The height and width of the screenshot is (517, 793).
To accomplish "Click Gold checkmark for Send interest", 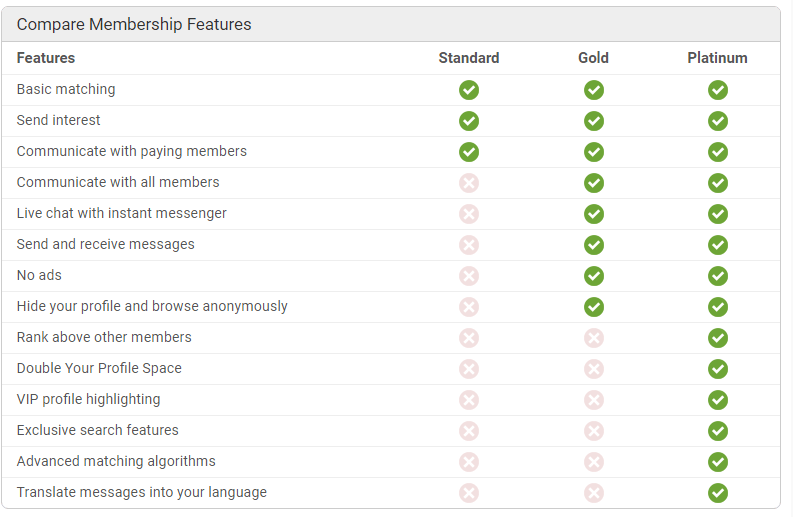I will tap(594, 121).
